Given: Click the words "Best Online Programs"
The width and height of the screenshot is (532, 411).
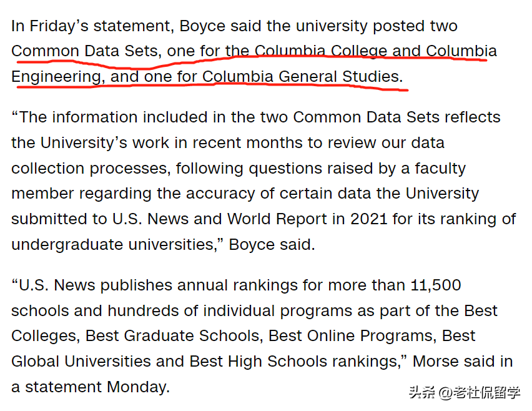Looking at the screenshot, I should (351, 336).
